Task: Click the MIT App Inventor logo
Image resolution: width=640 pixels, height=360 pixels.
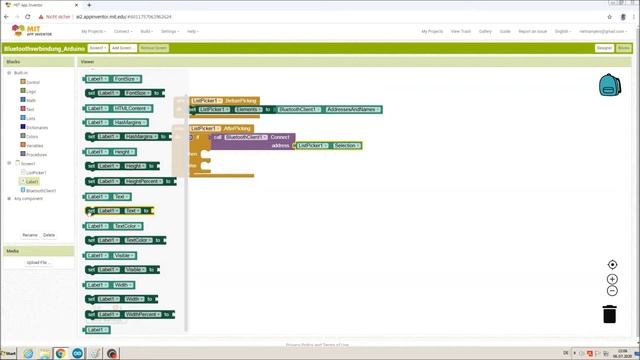Action: (x=32, y=31)
